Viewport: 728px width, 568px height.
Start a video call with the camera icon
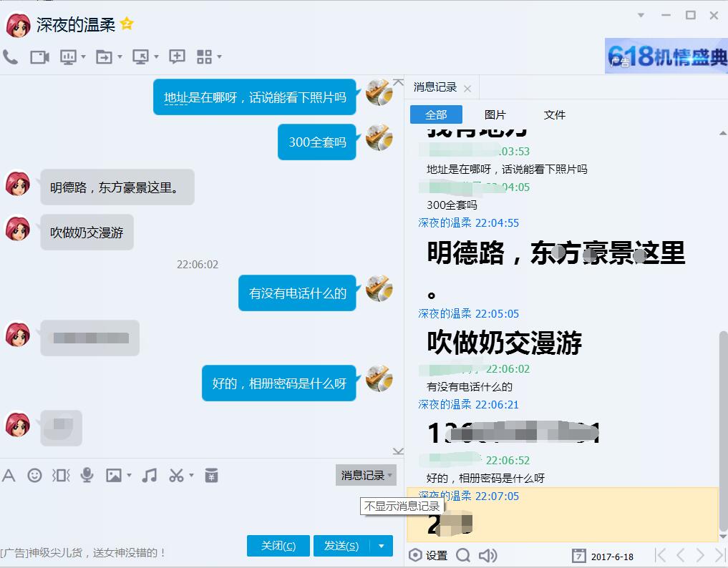pyautogui.click(x=39, y=57)
